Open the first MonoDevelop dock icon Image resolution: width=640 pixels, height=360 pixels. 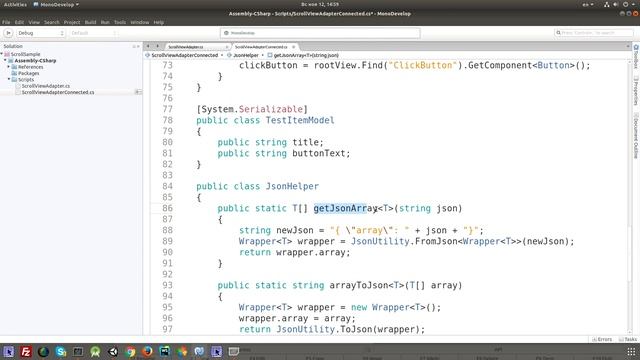(9, 351)
